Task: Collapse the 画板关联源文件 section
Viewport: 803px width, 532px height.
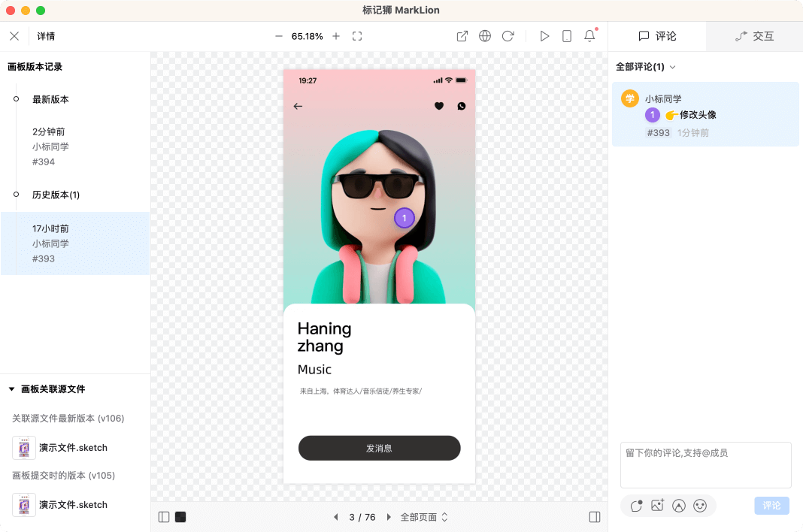Action: (12, 389)
